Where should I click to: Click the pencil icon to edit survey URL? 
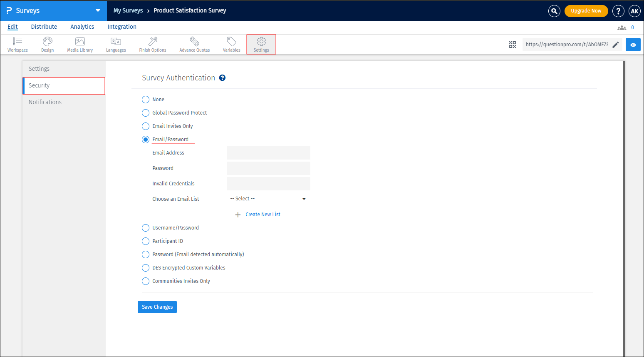tap(616, 45)
